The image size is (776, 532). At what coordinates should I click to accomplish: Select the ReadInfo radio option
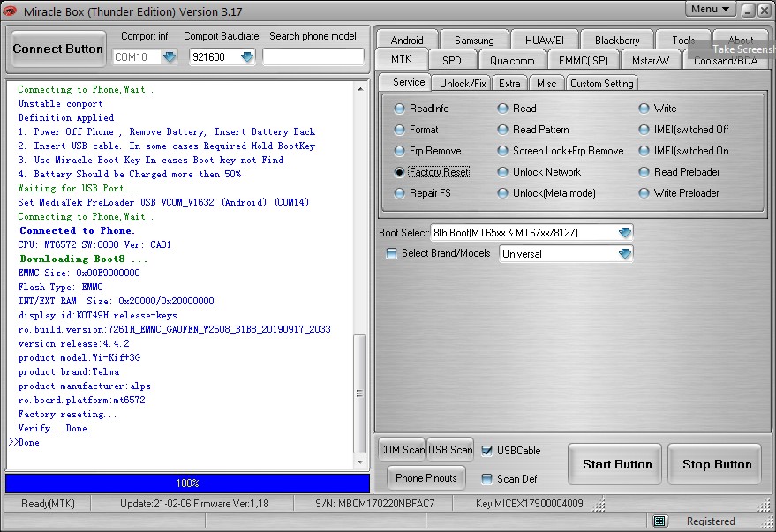(400, 109)
